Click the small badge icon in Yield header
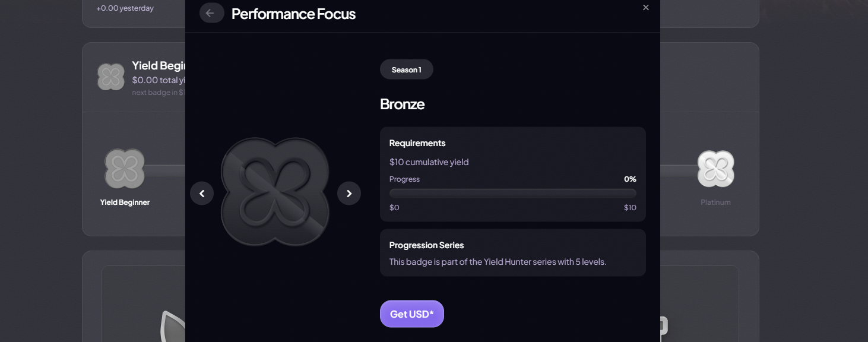This screenshot has height=342, width=868. 110,77
